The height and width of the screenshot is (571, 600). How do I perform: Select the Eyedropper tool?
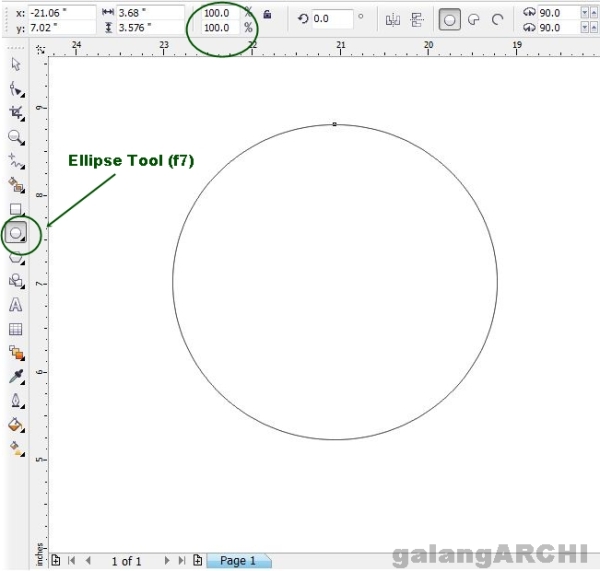click(16, 377)
